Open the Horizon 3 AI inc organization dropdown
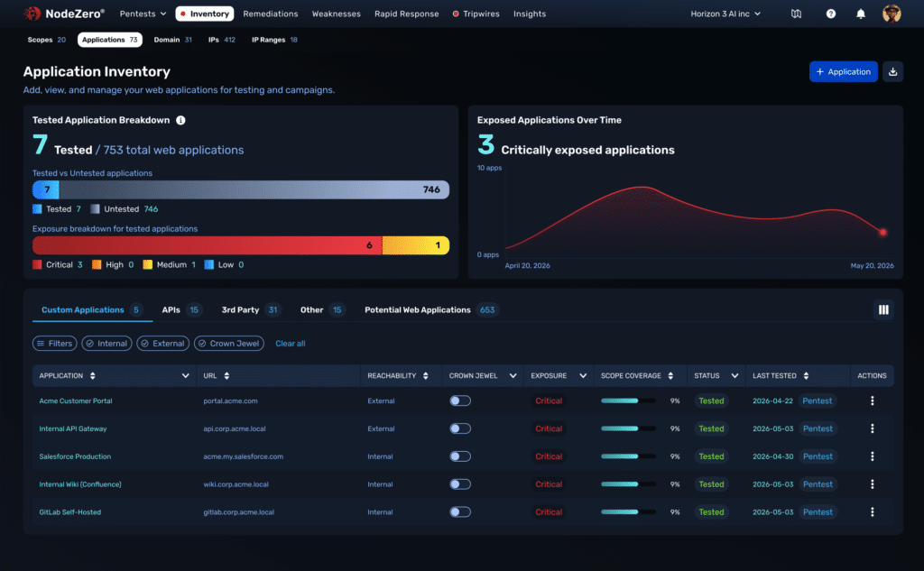The image size is (924, 571). tap(725, 14)
